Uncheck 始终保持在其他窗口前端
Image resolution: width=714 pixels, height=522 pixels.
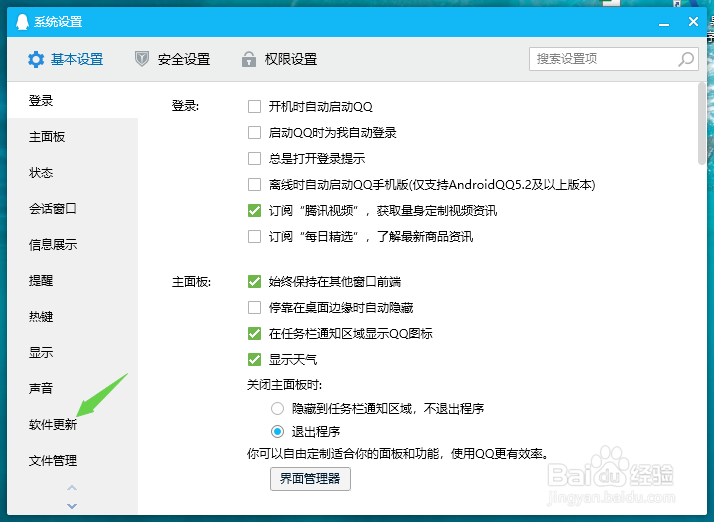255,281
